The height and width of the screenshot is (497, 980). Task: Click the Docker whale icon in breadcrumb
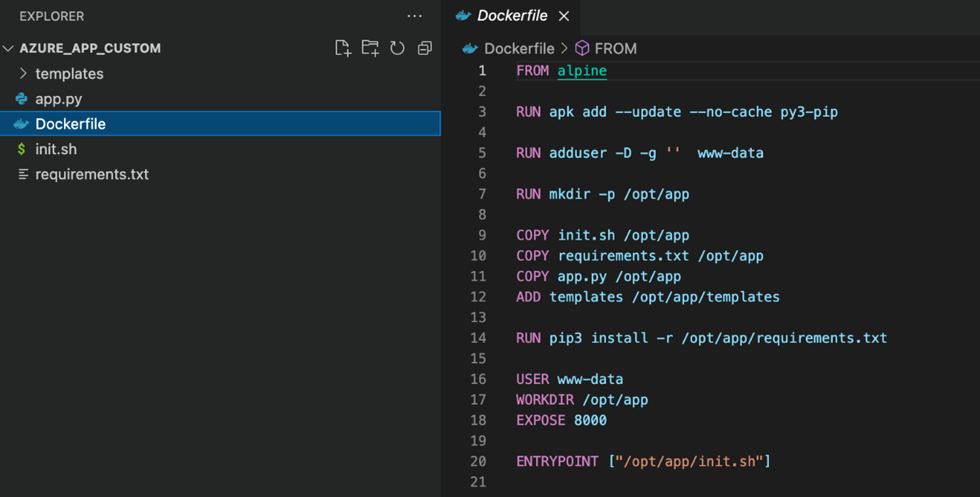470,48
